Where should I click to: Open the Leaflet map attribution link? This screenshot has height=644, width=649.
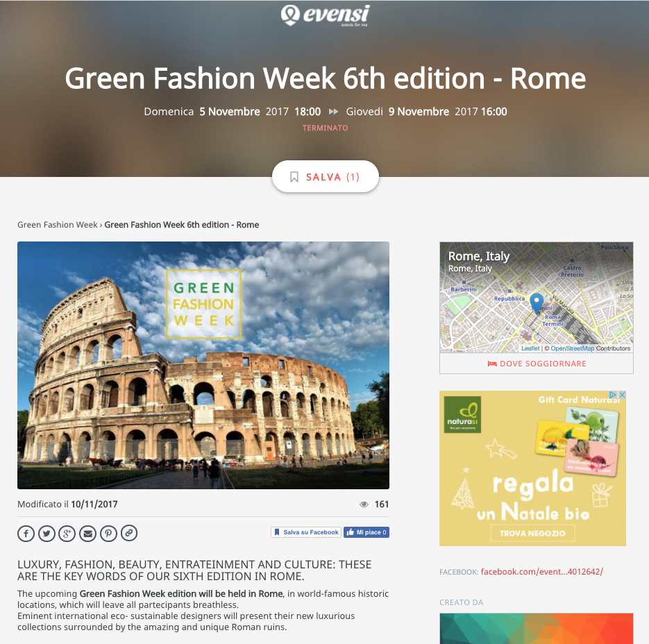click(530, 348)
